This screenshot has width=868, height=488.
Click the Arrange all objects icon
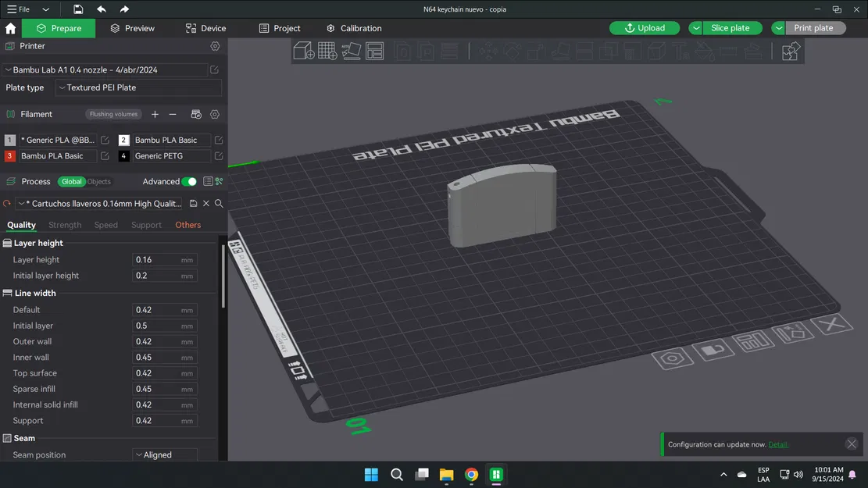click(375, 52)
